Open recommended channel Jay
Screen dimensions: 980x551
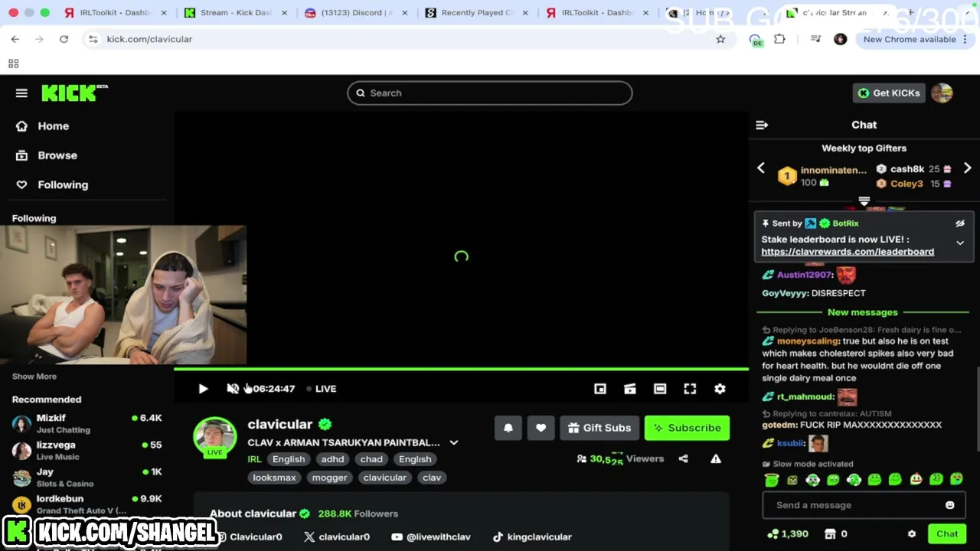87,478
